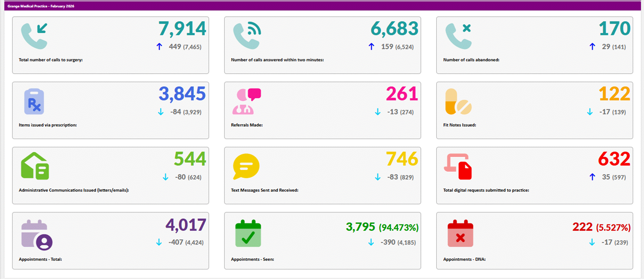
Task: Click the green envelope communications icon
Action: pos(35,166)
